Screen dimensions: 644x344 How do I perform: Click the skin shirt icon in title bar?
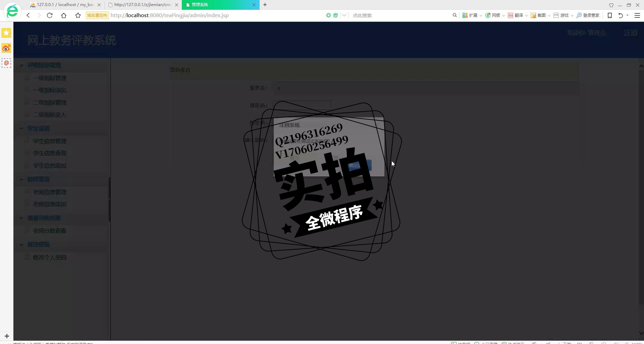[611, 5]
